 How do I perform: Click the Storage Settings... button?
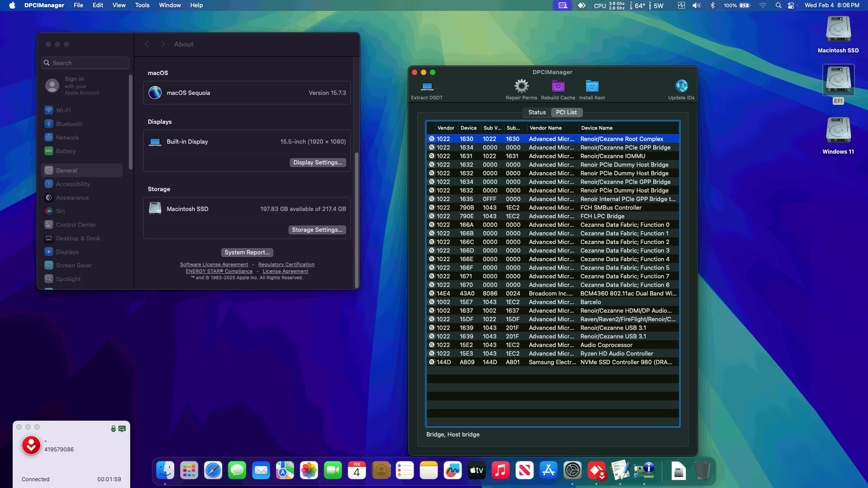click(317, 230)
